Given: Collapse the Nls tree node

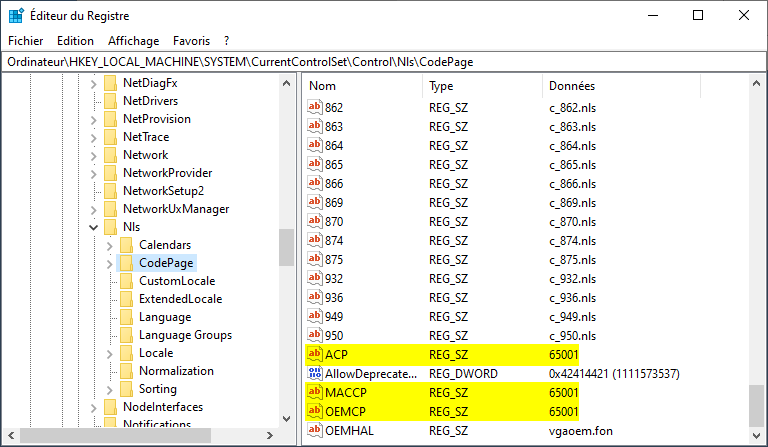Looking at the screenshot, I should 93,227.
